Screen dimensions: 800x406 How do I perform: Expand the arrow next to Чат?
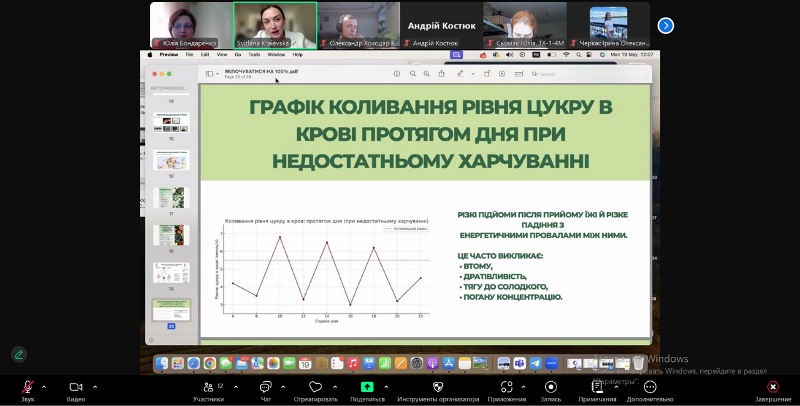click(x=283, y=387)
